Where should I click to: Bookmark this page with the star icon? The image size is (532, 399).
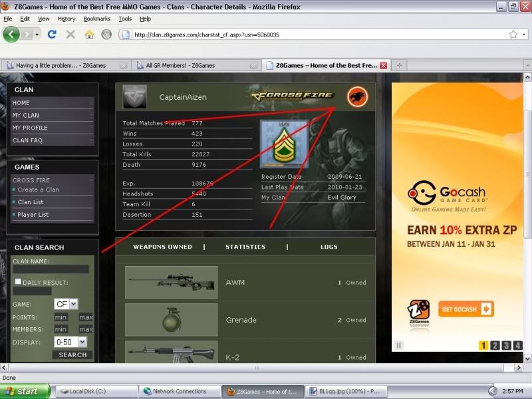513,34
